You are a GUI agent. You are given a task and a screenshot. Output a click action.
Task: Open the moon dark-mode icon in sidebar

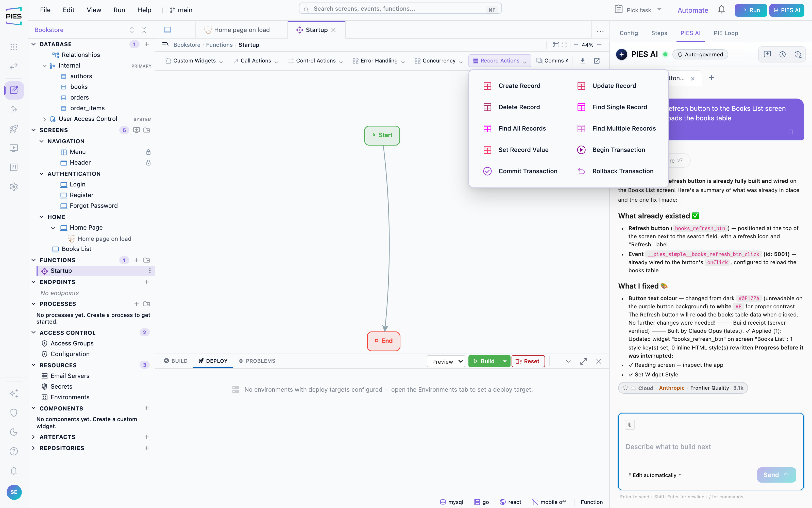click(14, 432)
